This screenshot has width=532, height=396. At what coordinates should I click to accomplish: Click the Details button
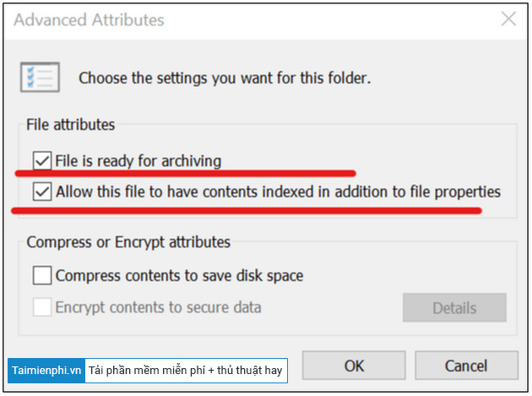[454, 308]
